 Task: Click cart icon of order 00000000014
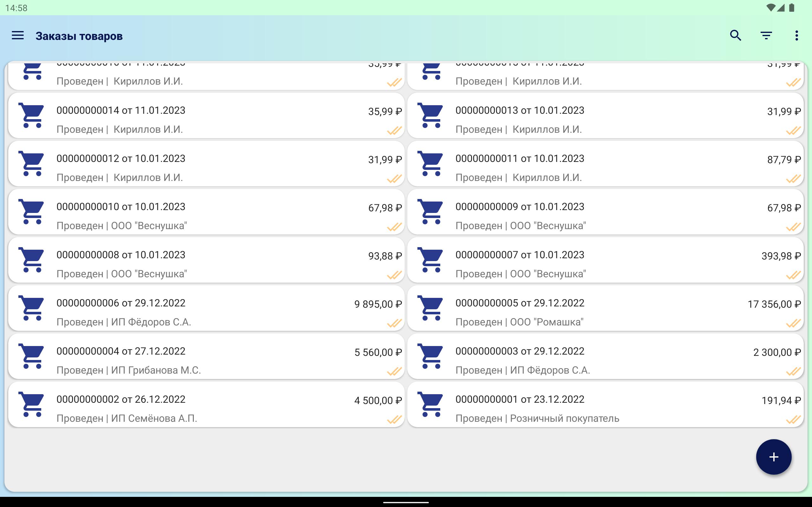[x=31, y=115]
